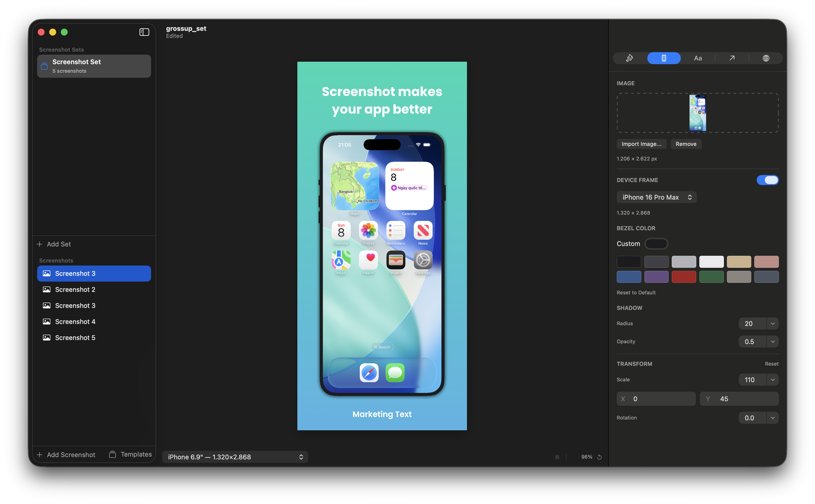Reset canvas zoom with circular arrow icon
The width and height of the screenshot is (815, 504).
(x=599, y=457)
